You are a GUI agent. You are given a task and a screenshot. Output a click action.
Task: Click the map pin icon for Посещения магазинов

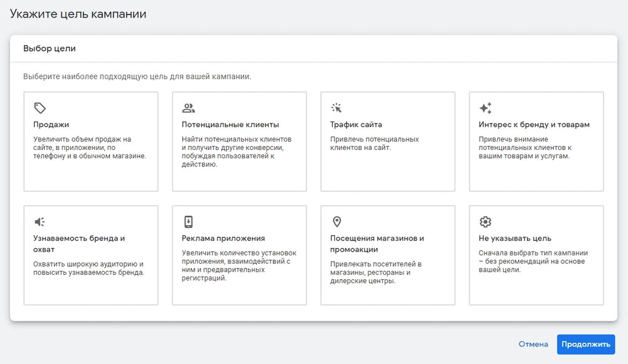[337, 222]
